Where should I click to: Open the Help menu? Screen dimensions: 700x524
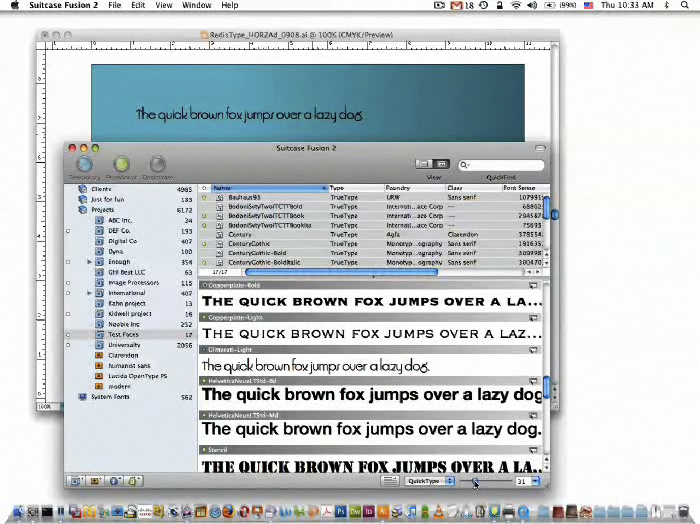pos(229,5)
